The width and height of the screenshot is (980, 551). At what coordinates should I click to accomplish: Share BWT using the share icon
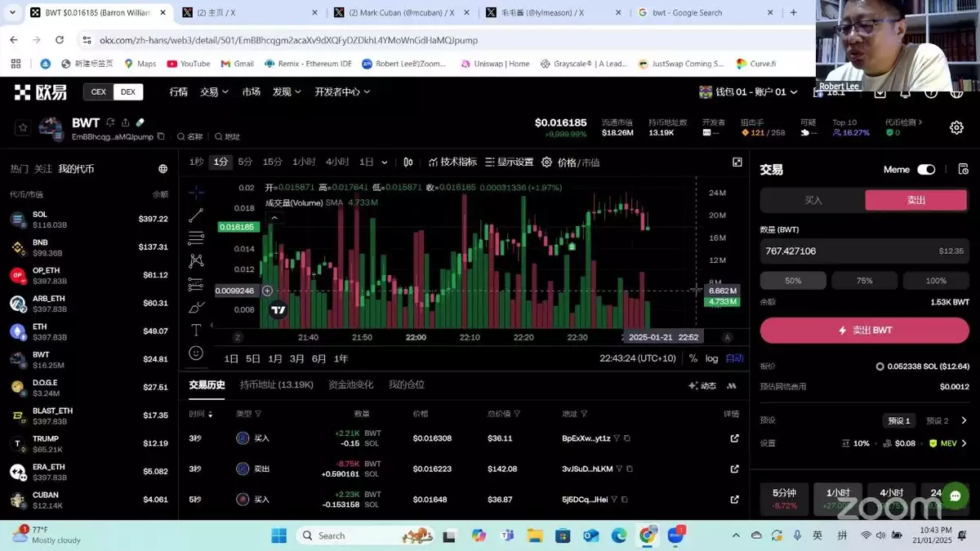pos(125,122)
